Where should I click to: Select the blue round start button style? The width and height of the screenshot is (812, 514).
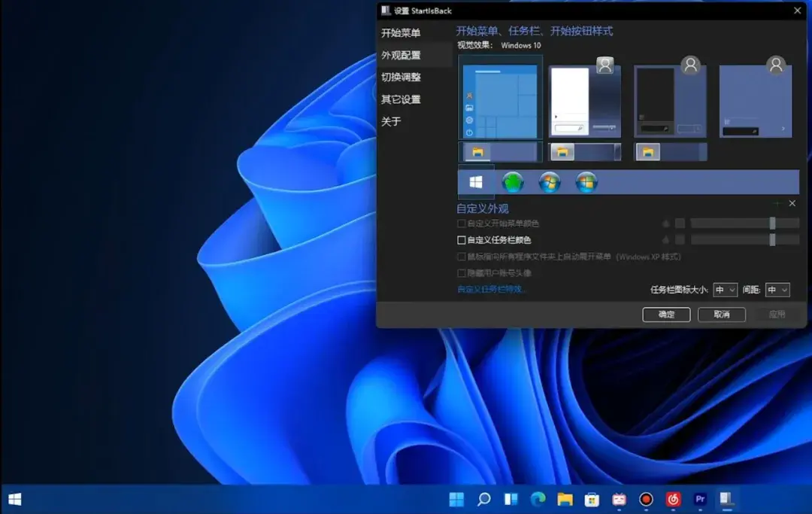pyautogui.click(x=550, y=181)
